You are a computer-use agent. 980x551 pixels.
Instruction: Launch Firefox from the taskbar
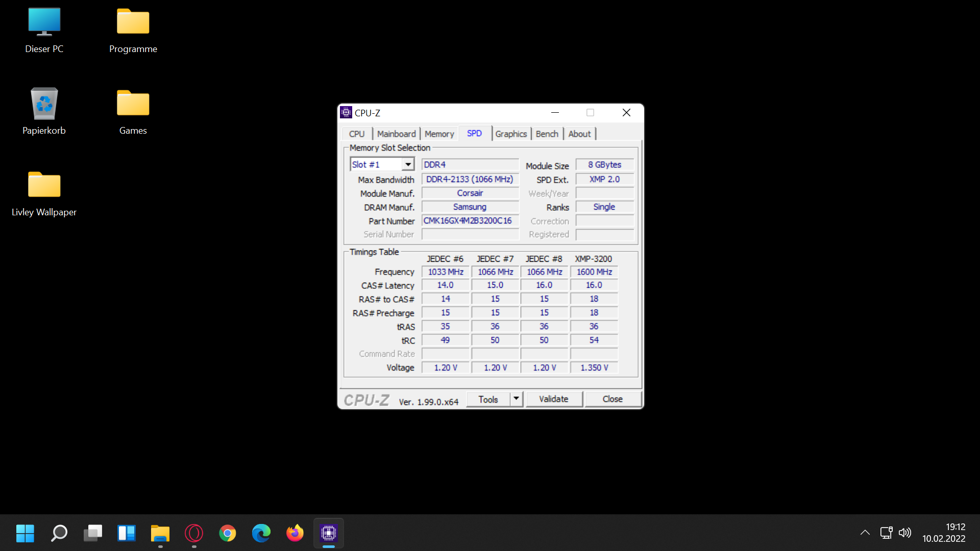(x=295, y=533)
